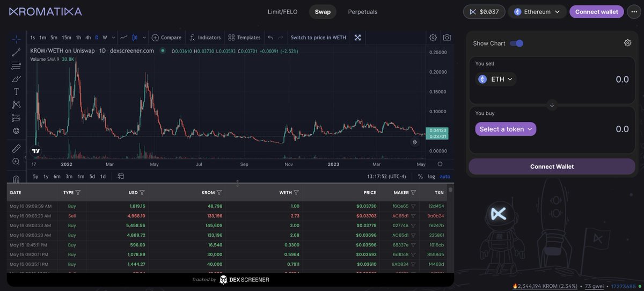The height and width of the screenshot is (291, 644).
Task: Select the text annotation tool
Action: [x=16, y=92]
